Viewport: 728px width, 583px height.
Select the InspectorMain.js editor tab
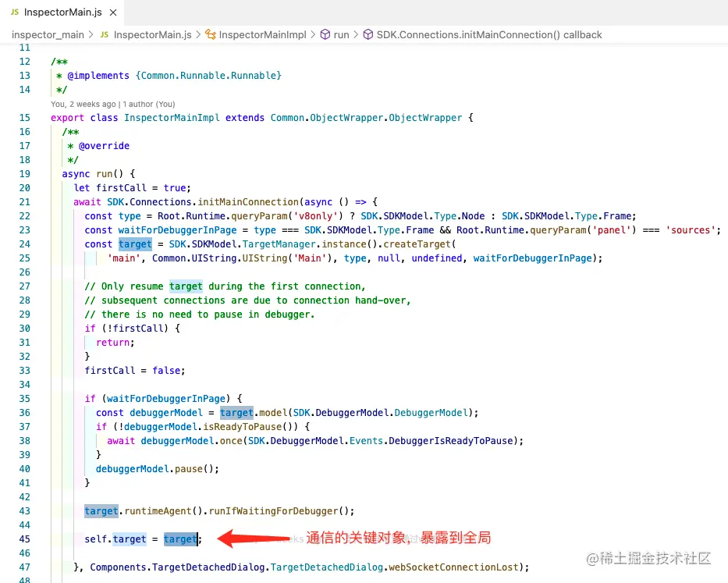point(62,12)
